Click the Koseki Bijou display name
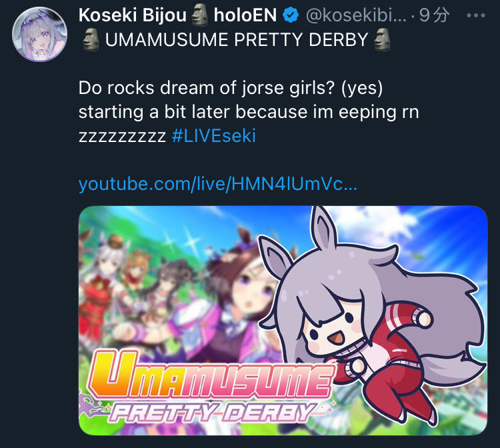Viewport: 500px width, 448px height. pos(133,15)
